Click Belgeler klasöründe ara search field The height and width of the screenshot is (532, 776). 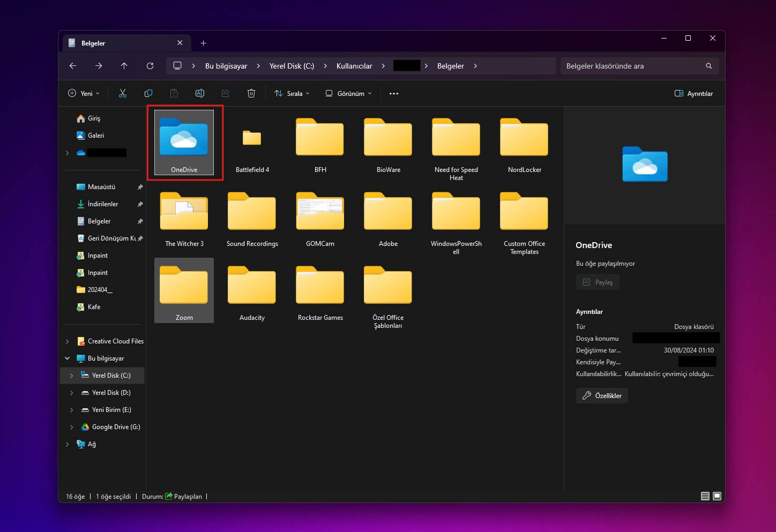[639, 66]
